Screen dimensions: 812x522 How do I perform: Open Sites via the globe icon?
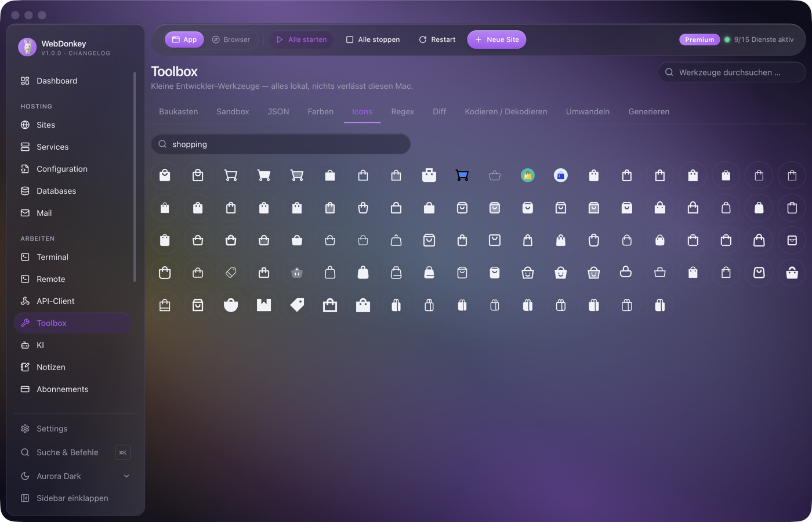click(25, 125)
